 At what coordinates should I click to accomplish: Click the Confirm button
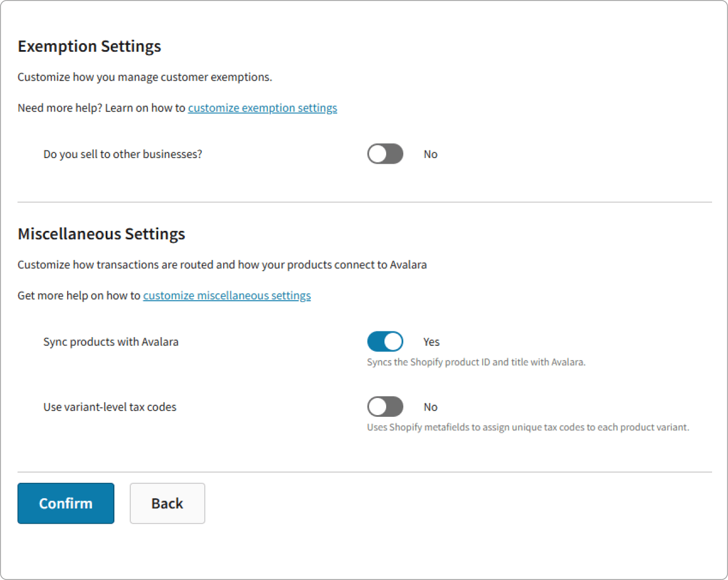[66, 503]
